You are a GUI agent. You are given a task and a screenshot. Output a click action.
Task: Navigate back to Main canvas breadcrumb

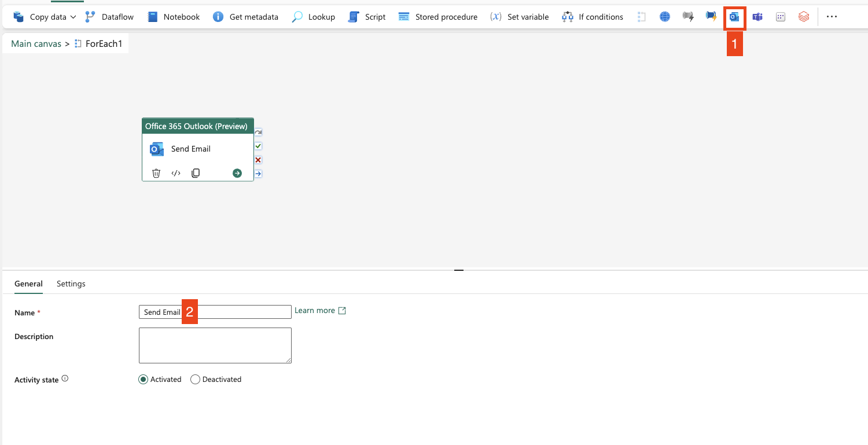[x=36, y=44]
